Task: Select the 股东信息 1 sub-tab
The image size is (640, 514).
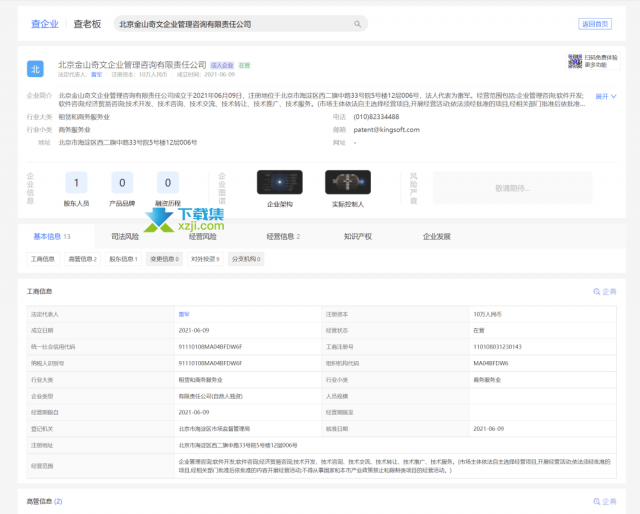Action: coord(123,259)
